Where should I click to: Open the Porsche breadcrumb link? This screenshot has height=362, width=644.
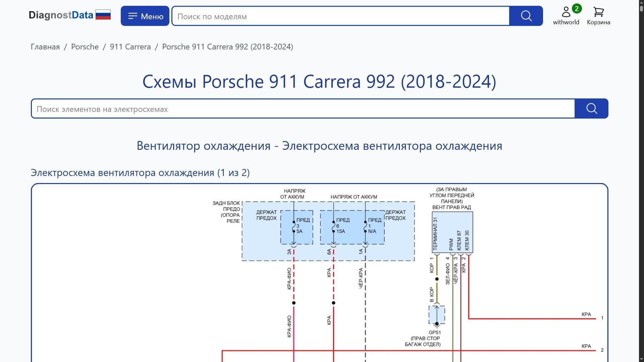pos(85,47)
